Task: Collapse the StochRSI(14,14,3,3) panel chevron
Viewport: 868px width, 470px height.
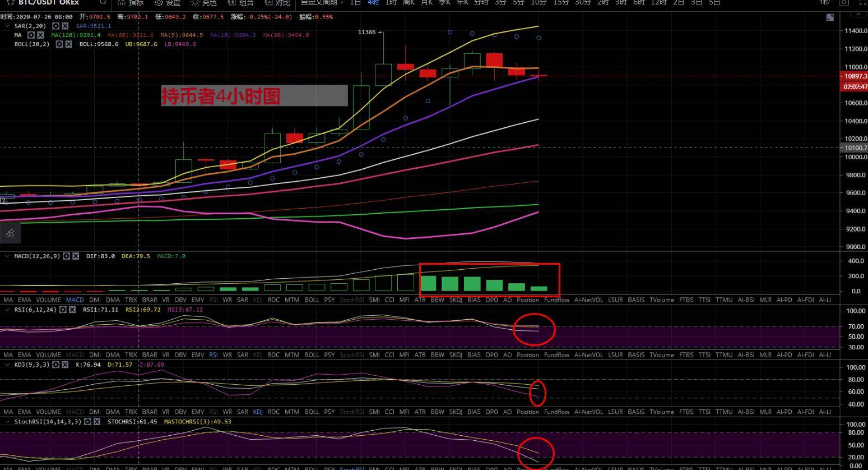Action: tap(7, 421)
